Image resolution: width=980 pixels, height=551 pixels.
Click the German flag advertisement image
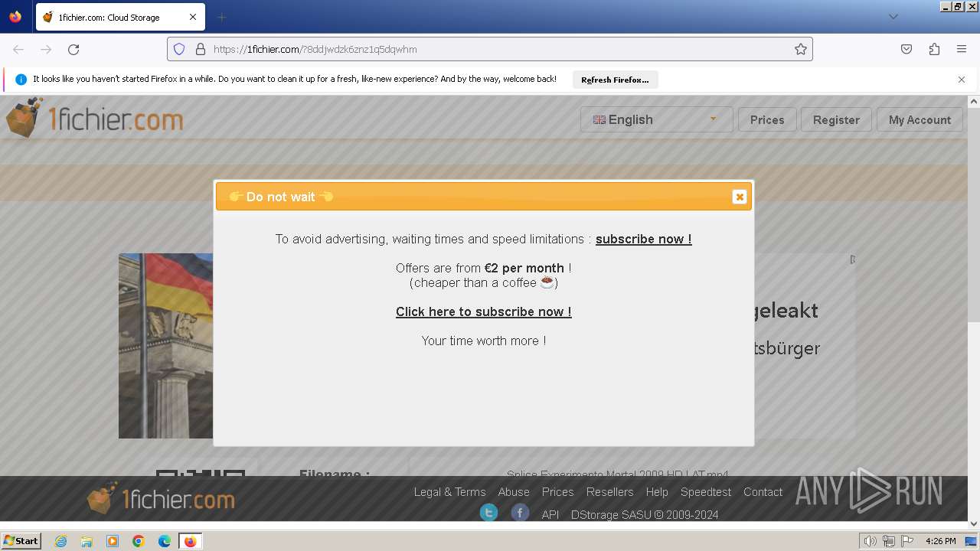165,346
